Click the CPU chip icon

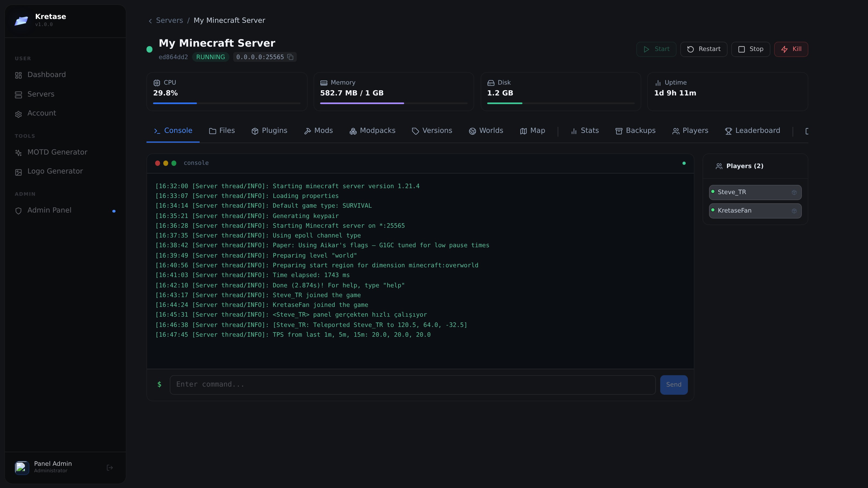click(x=157, y=83)
